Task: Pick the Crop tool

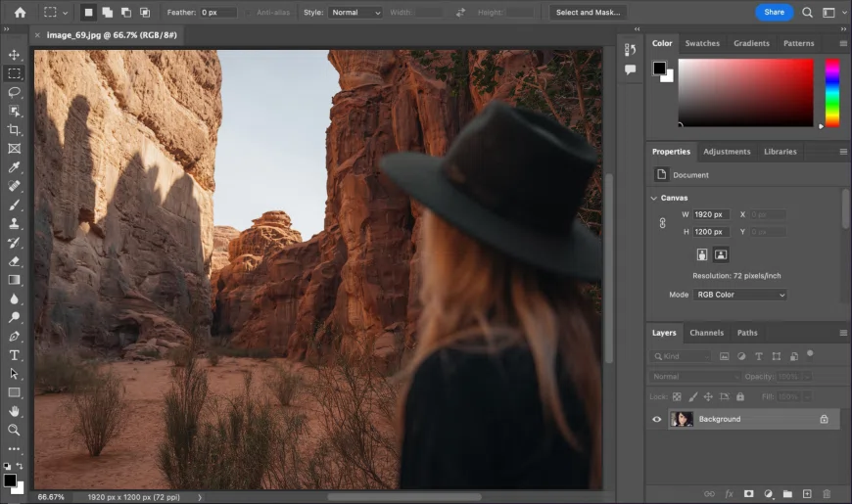Action: click(x=14, y=129)
